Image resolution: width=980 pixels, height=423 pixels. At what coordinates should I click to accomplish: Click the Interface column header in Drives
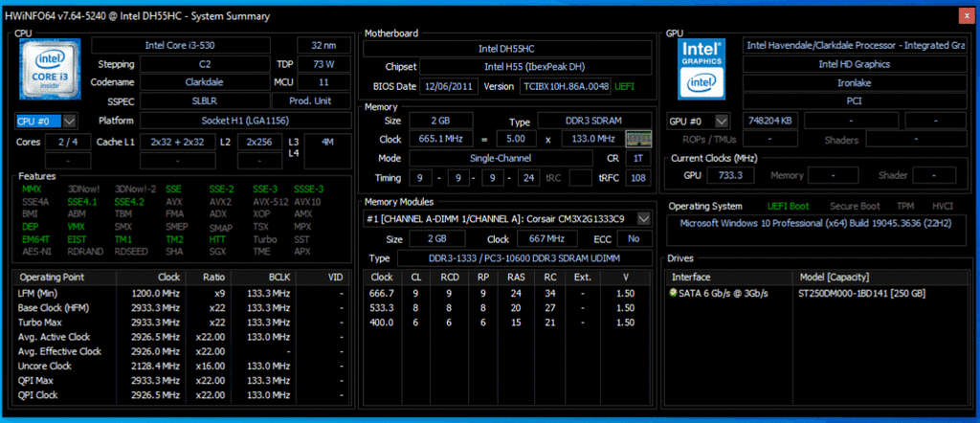[x=689, y=277]
